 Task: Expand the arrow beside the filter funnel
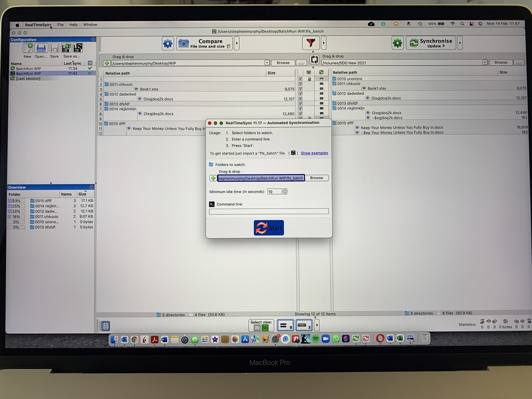[324, 43]
